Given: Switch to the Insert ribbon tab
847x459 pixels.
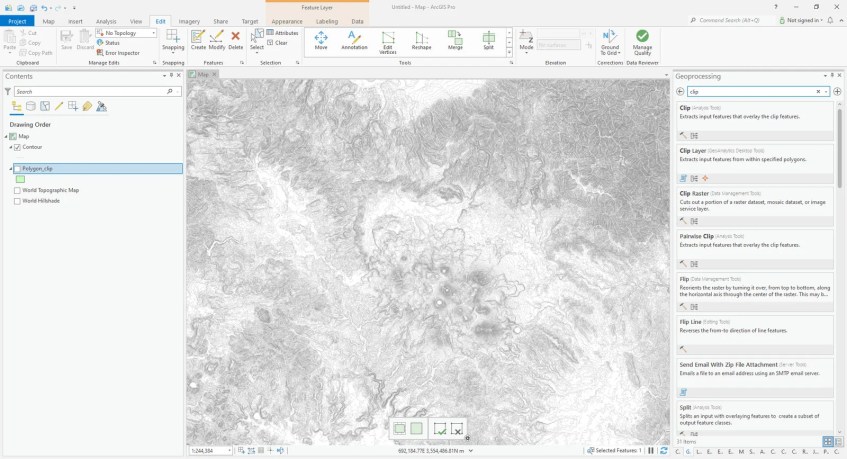Looking at the screenshot, I should pos(75,21).
